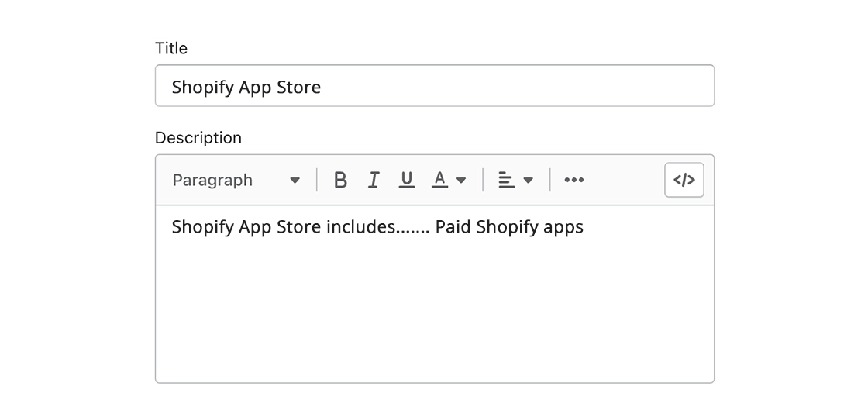This screenshot has width=868, height=417.
Task: Apply bold formatting
Action: tap(340, 180)
